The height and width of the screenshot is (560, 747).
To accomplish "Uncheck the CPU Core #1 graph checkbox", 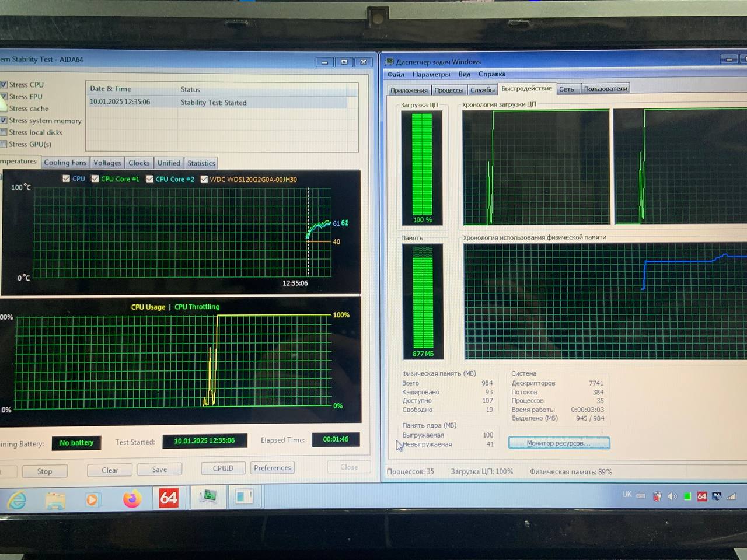I will (x=95, y=178).
